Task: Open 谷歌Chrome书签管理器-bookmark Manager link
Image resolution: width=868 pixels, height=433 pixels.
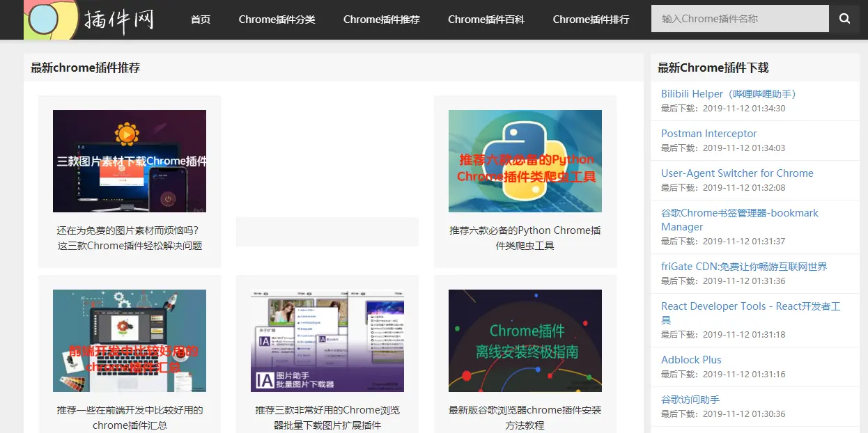Action: 740,220
